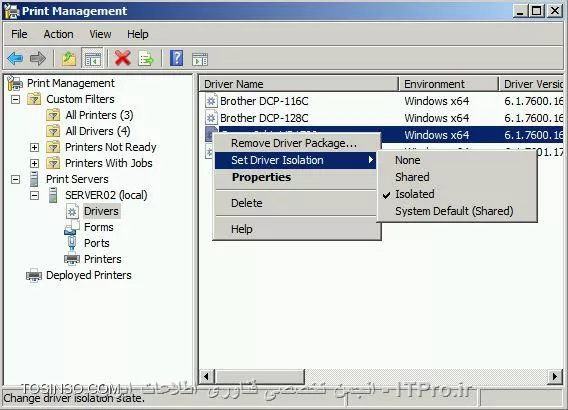Click the Up one level folder icon
This screenshot has height=410, width=568.
[68, 58]
